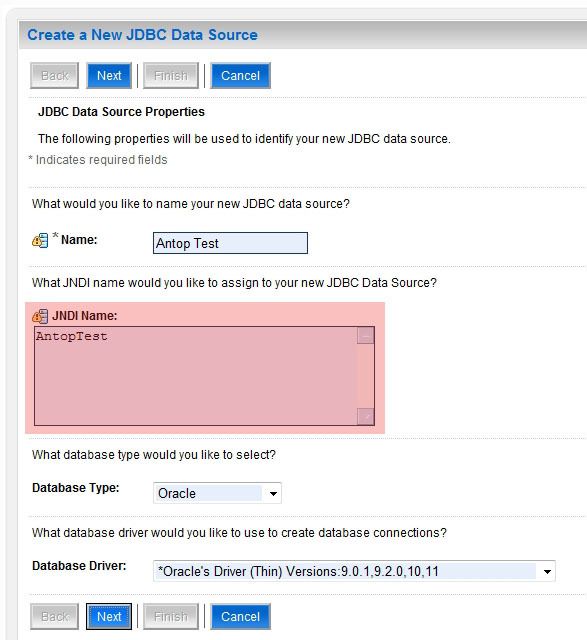Click the 'Database Driver:' label
Screen dimensions: 587x640
(x=79, y=566)
